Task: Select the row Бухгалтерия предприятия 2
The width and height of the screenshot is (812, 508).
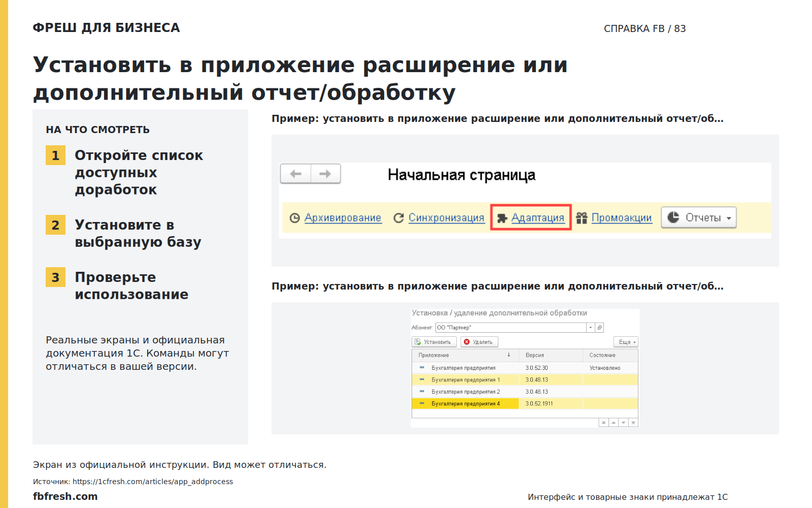Action: [525, 392]
